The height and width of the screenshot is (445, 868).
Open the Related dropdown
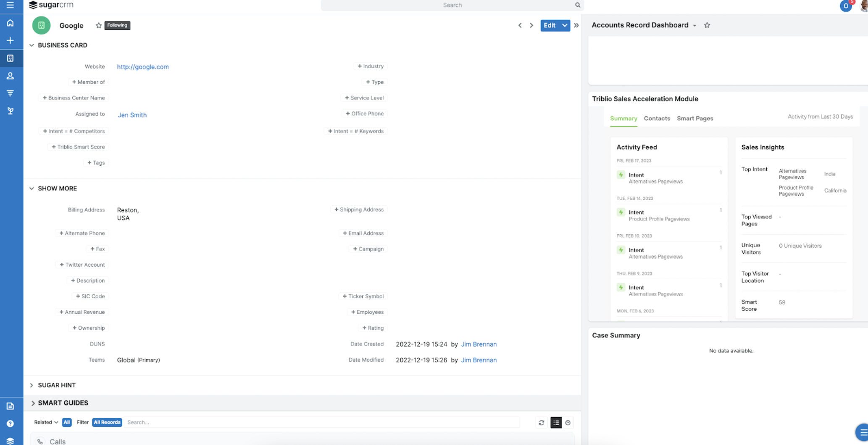(46, 422)
